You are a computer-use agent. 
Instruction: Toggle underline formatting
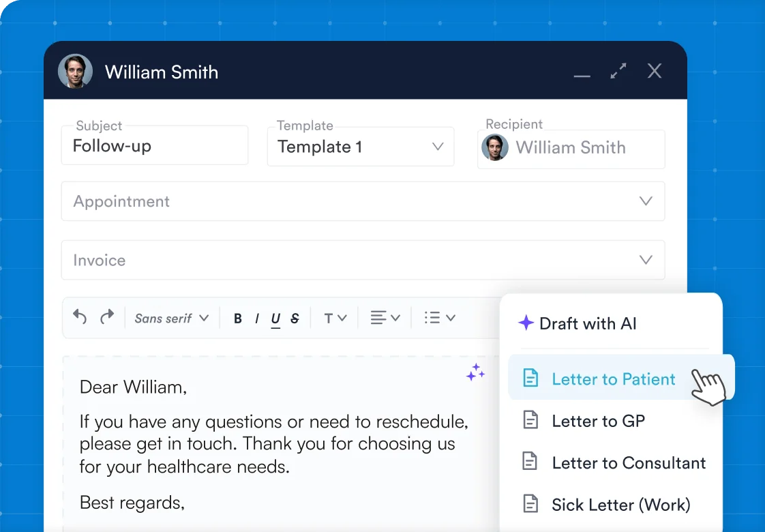click(275, 319)
